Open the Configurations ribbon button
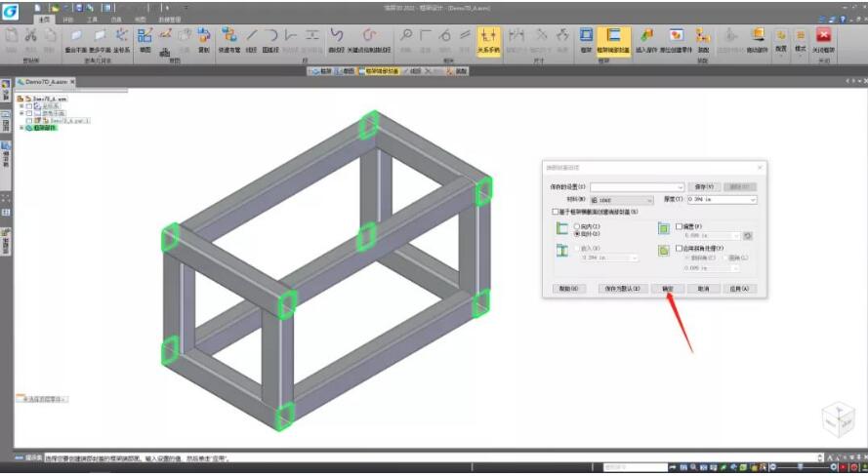The image size is (868, 476). [x=781, y=42]
